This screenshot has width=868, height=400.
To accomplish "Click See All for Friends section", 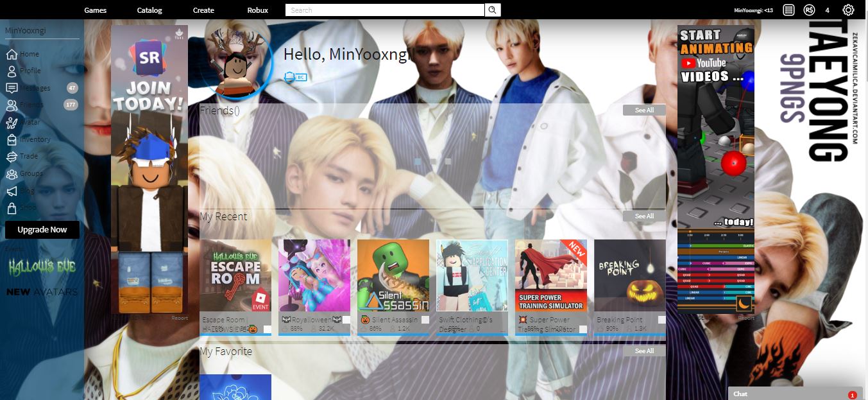I will point(644,110).
